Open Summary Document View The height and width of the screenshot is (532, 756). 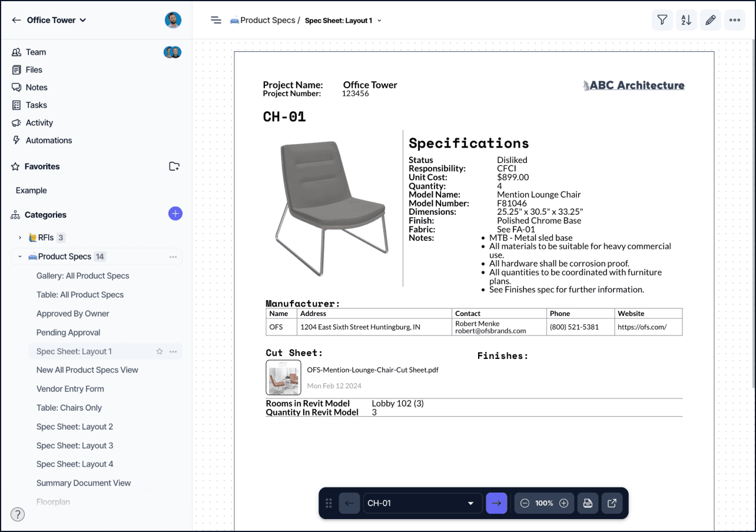click(84, 483)
